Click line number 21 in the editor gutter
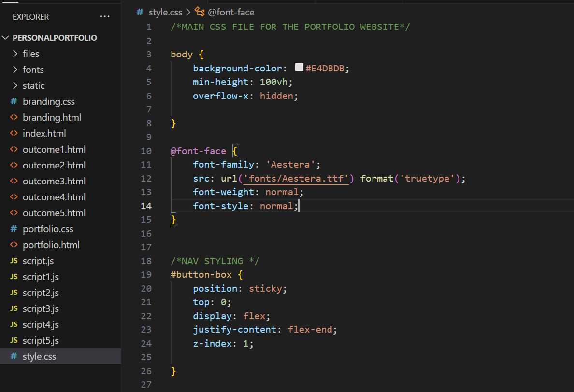The height and width of the screenshot is (392, 574). pyautogui.click(x=146, y=302)
